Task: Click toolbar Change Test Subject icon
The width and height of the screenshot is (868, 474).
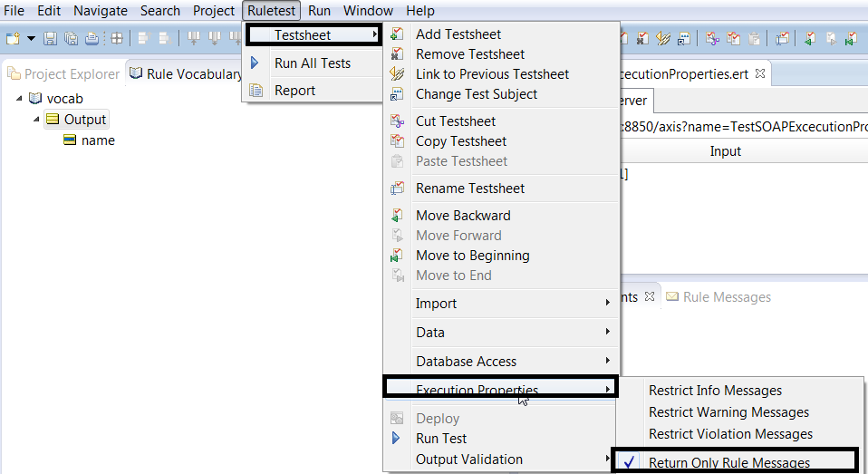Action: pyautogui.click(x=684, y=38)
